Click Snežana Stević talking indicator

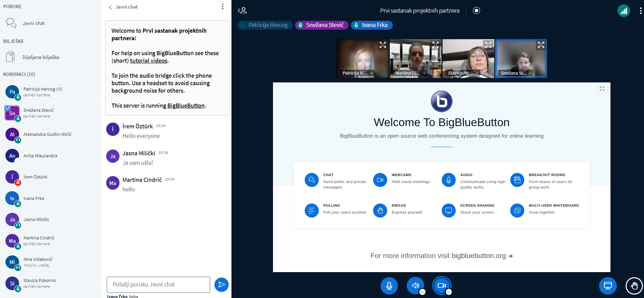(322, 25)
